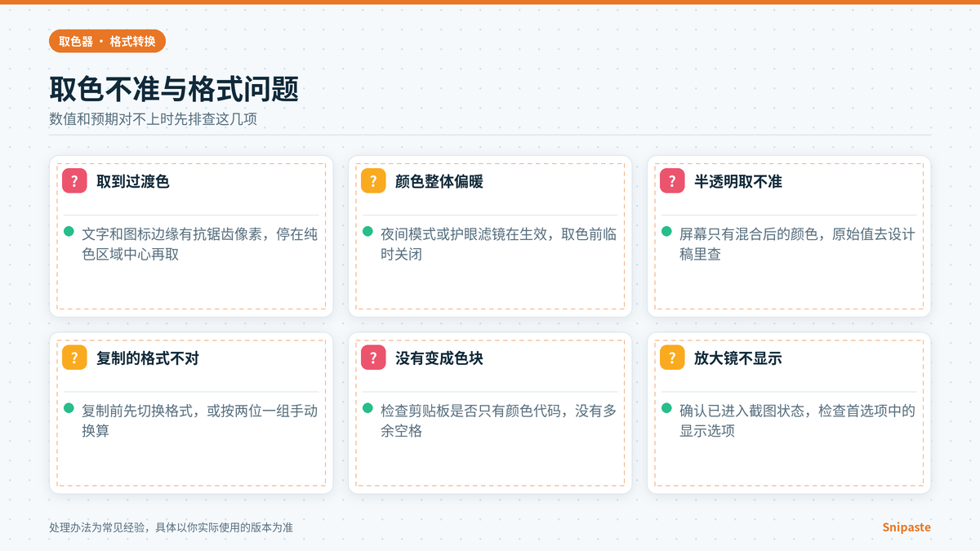This screenshot has height=551, width=980.
Task: Click the green bullet before 文字和图标边缘有抗锯齿像素
Action: tap(69, 232)
